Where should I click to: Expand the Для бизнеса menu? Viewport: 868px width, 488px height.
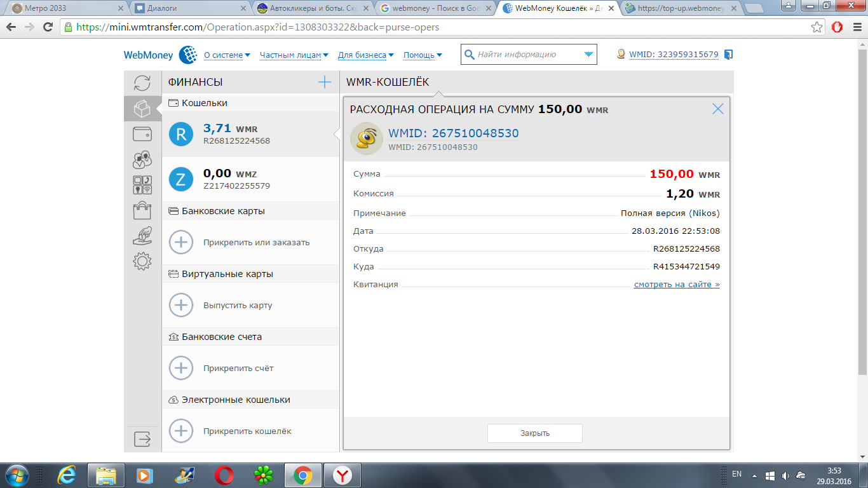pos(365,55)
